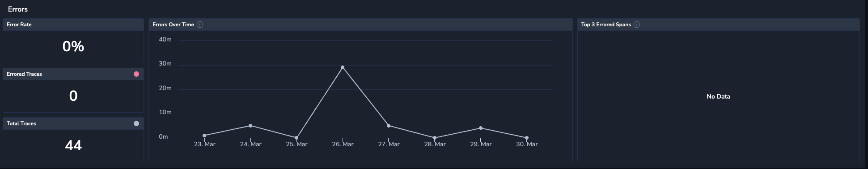Image resolution: width=868 pixels, height=169 pixels.
Task: Click the pink Errored Traces color dot
Action: coord(136,74)
